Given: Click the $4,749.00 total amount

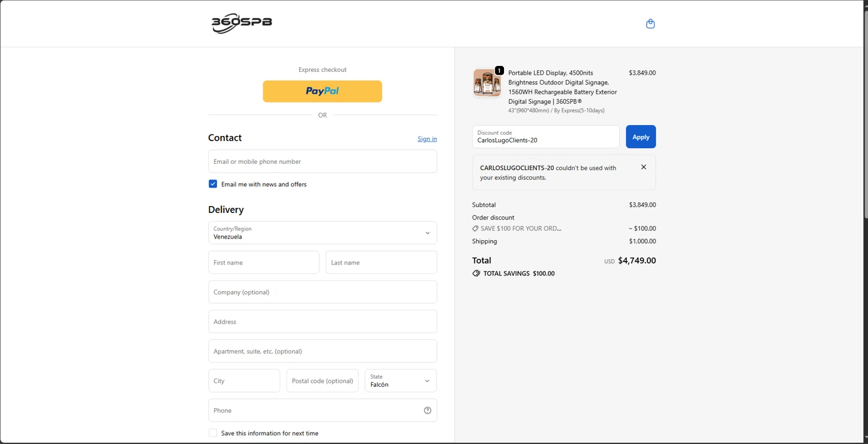Looking at the screenshot, I should [637, 260].
